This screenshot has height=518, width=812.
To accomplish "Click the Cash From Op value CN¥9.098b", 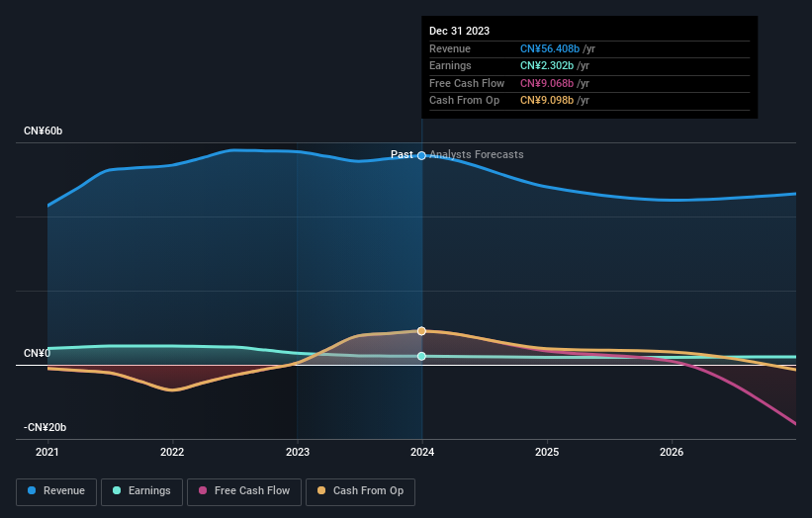I will pyautogui.click(x=547, y=101).
